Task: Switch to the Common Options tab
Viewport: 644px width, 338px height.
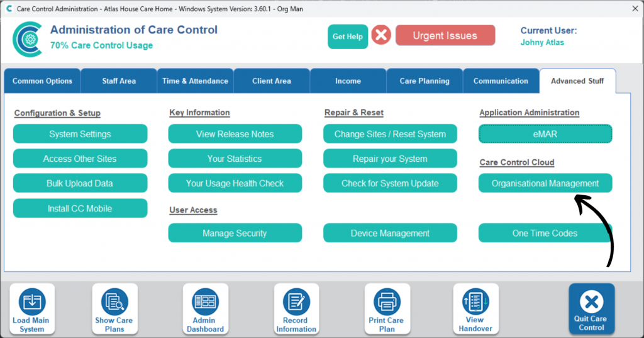Action: [x=42, y=81]
